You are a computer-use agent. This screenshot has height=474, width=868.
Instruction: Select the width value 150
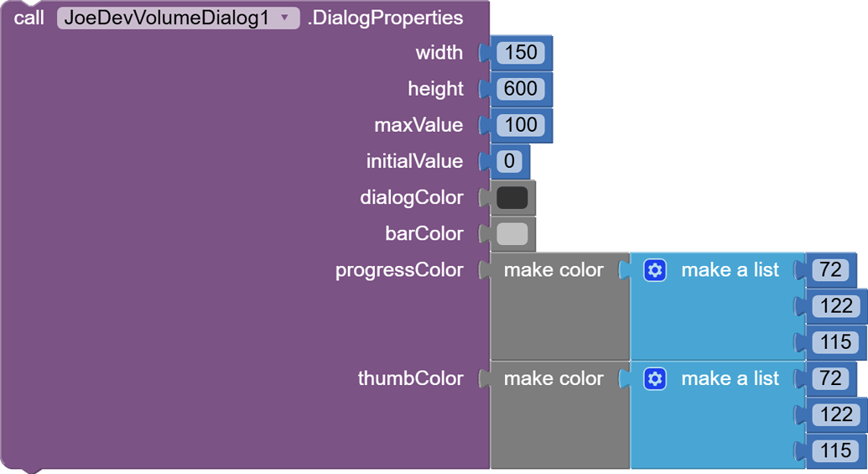click(521, 53)
